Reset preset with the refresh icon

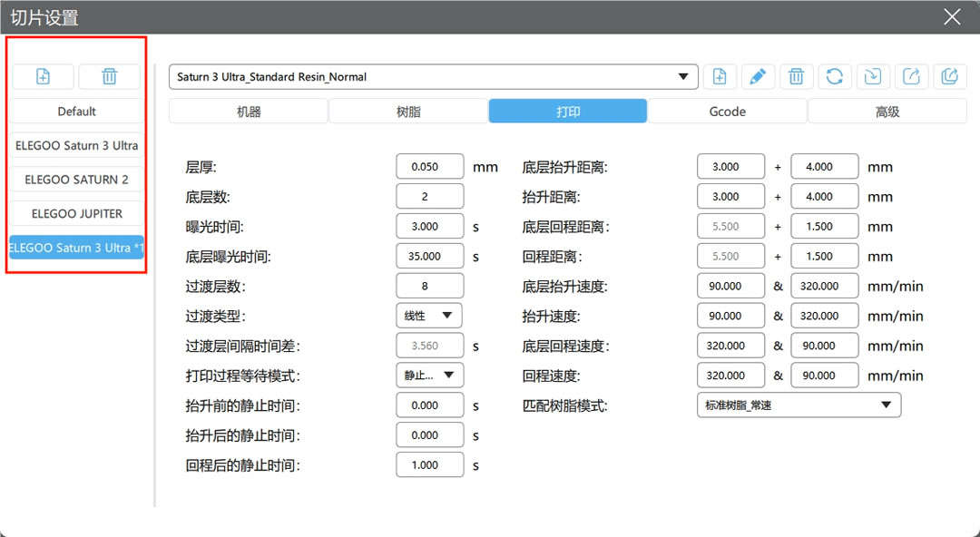835,76
